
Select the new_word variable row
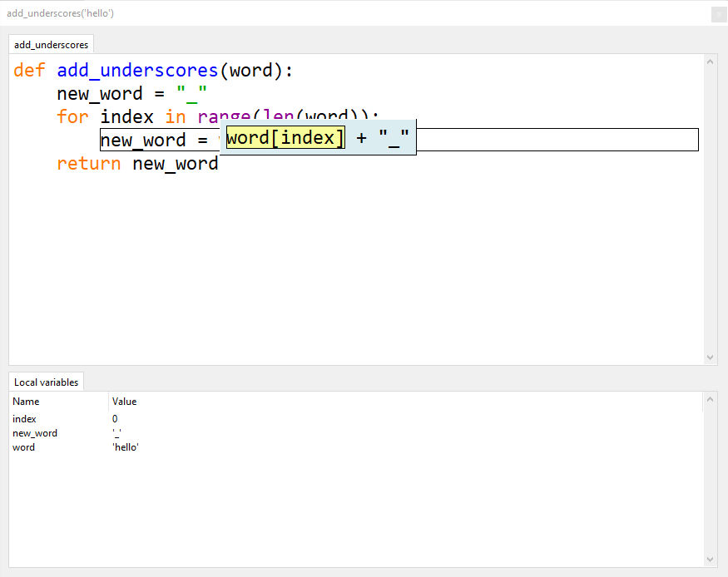355,433
